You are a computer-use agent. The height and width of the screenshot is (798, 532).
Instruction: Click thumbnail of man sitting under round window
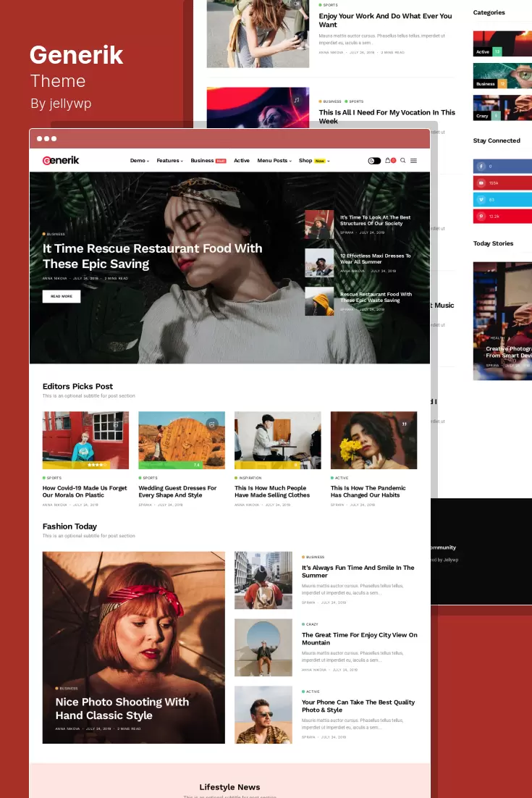pyautogui.click(x=263, y=647)
